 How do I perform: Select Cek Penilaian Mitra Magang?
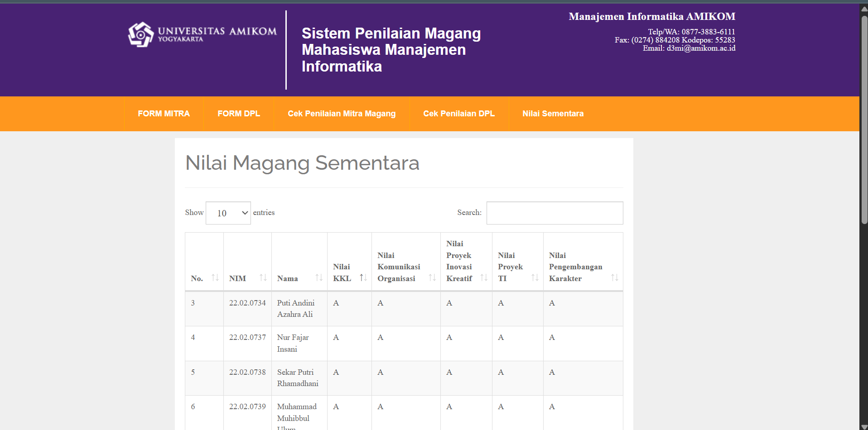coord(341,114)
